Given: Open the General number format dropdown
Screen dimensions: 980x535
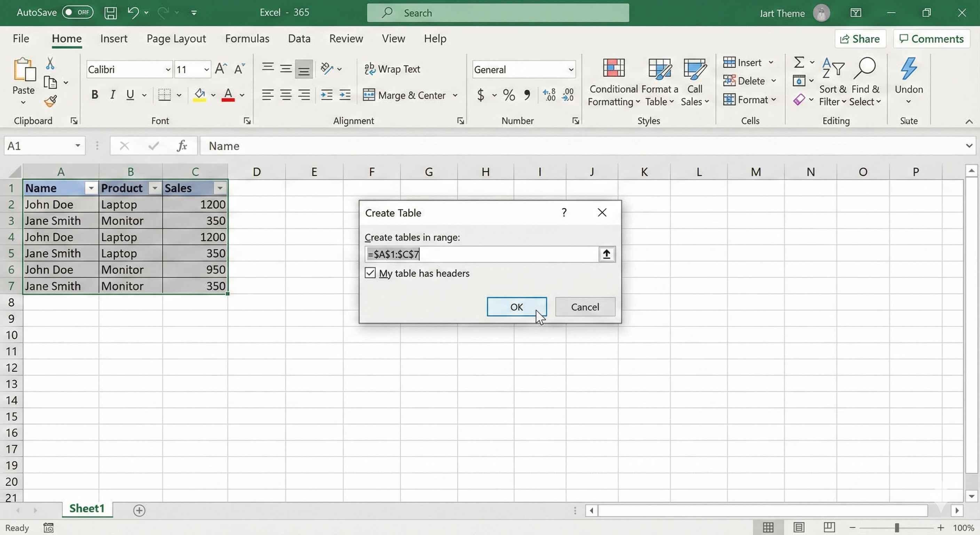Looking at the screenshot, I should (570, 69).
